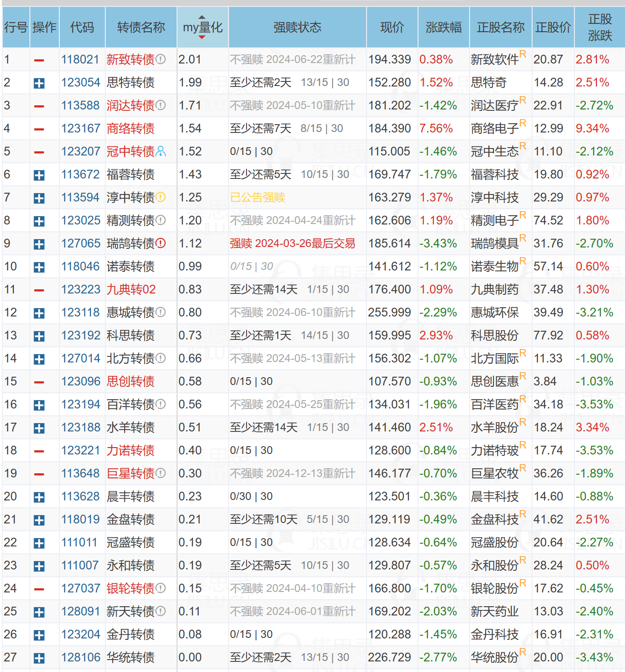
Task: Click stock name 晨丰科技
Action: coord(495,496)
